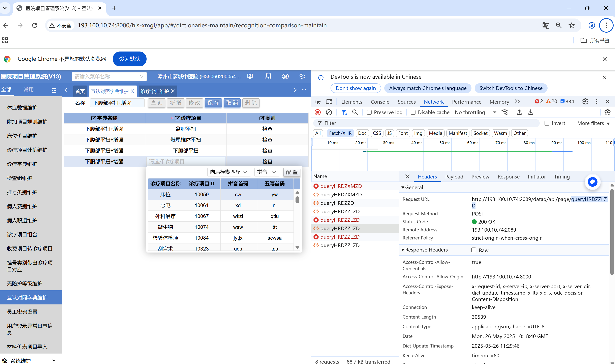Image resolution: width=615 pixels, height=364 pixels.
Task: Enable the Preserve log checkbox
Action: (369, 112)
